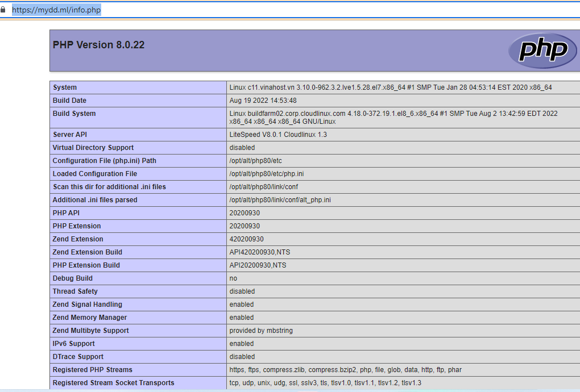
Task: Click the Thread Safety row label
Action: coord(75,291)
